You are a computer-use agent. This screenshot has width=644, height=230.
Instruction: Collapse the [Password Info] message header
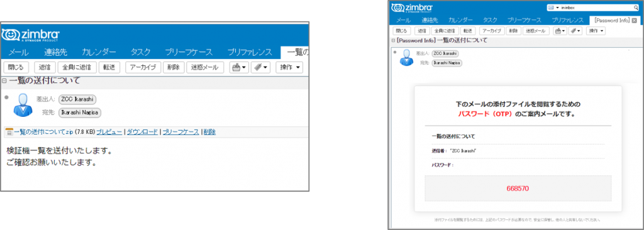pyautogui.click(x=393, y=40)
